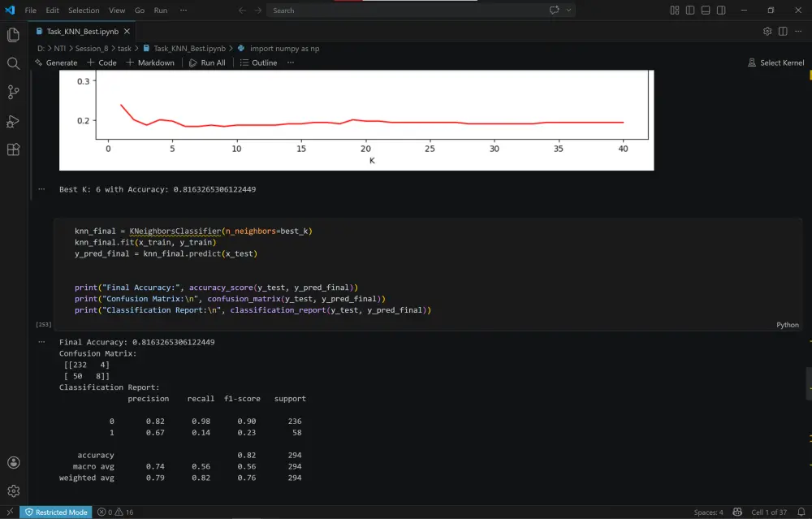
Task: Open Copilot status icon in status bar
Action: [737, 513]
